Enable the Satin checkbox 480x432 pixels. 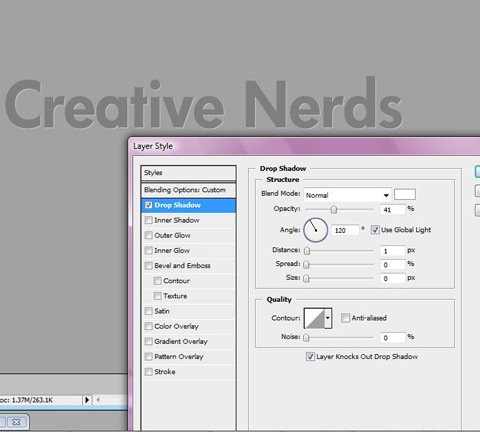148,311
